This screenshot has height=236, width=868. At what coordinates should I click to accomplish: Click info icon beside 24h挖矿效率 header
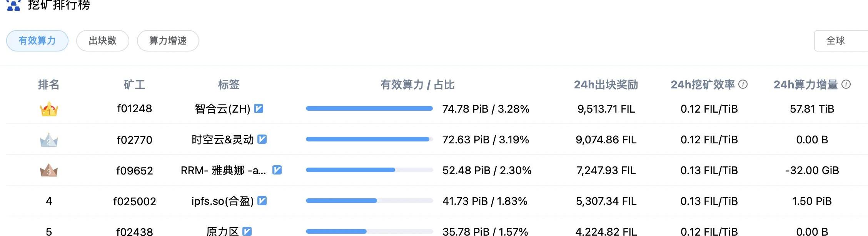pos(743,84)
